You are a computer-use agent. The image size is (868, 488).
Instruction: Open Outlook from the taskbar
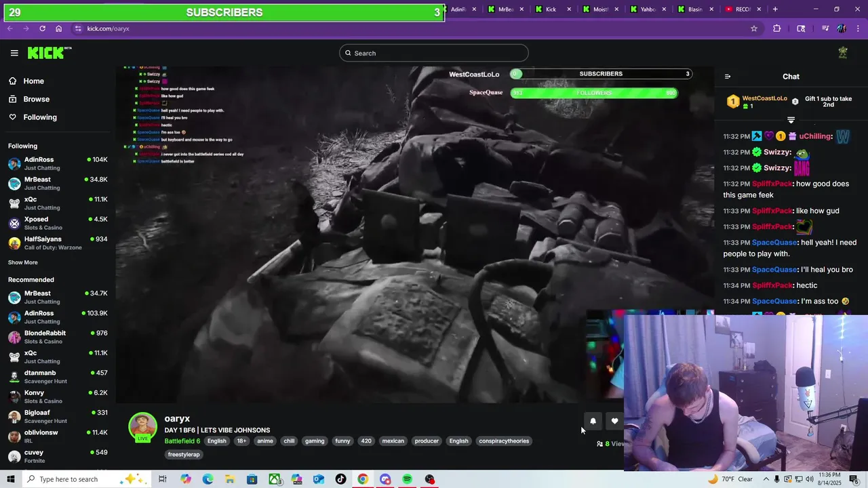319,479
